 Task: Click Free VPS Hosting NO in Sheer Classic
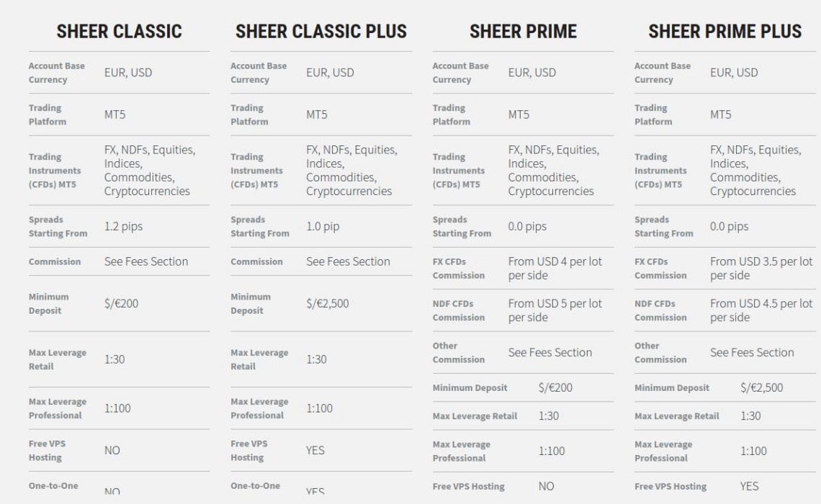(112, 451)
